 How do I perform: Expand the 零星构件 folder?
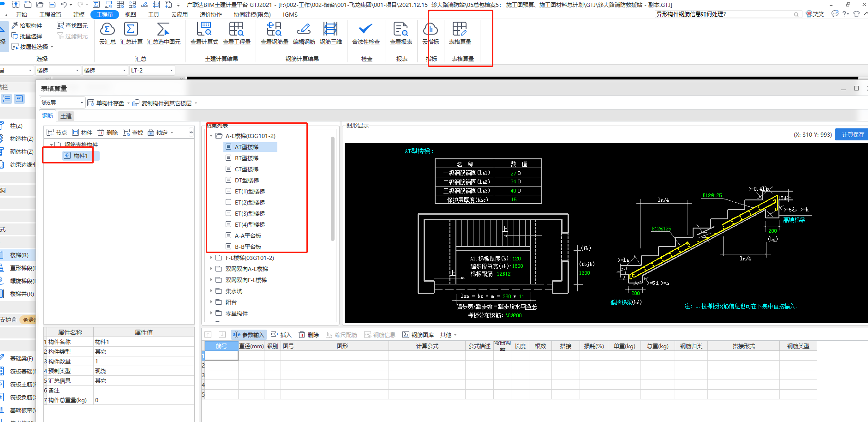tap(211, 313)
